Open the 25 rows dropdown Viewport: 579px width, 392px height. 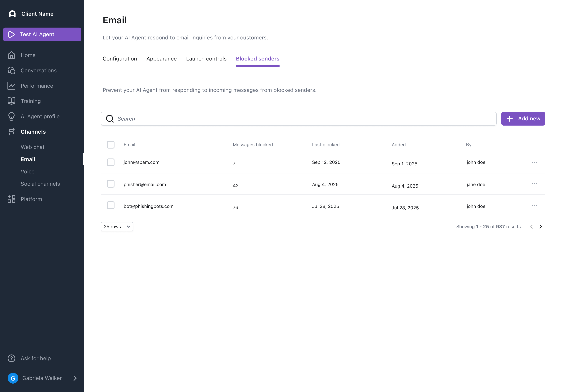117,226
